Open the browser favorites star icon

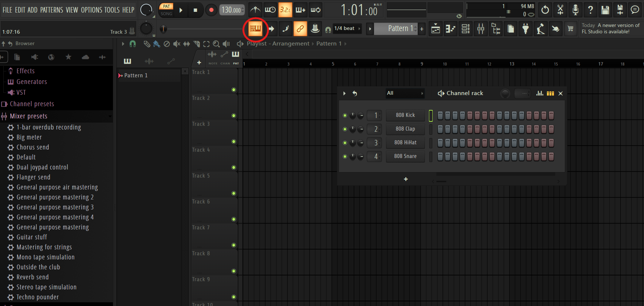click(x=68, y=57)
